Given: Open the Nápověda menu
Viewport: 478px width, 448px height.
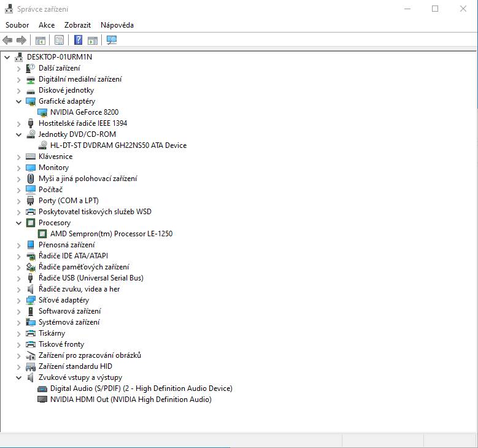Looking at the screenshot, I should point(117,25).
